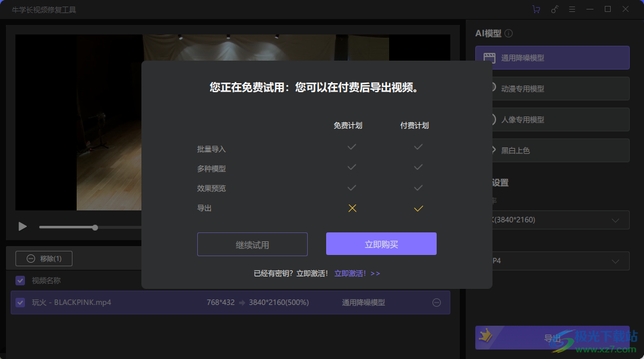644x359 pixels.
Task: Open the hamburger menu icon in titlebar
Action: click(x=573, y=9)
